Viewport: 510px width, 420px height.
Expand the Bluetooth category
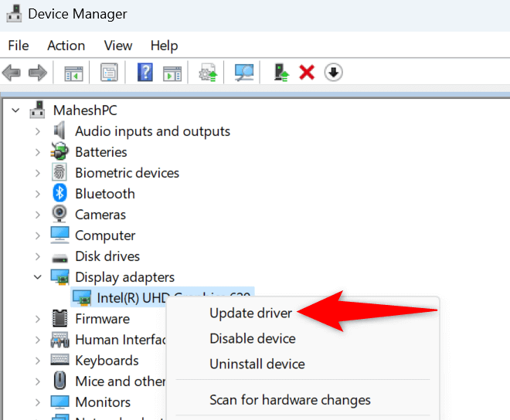pos(38,194)
